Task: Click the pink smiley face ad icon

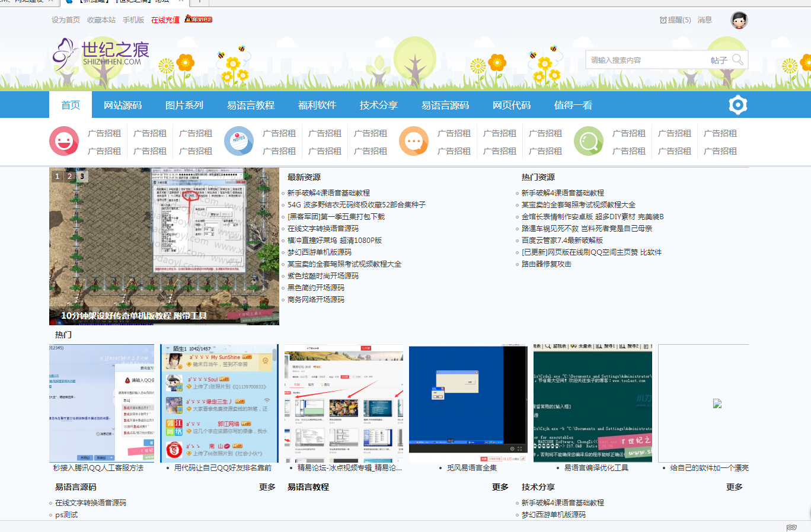Action: point(64,141)
